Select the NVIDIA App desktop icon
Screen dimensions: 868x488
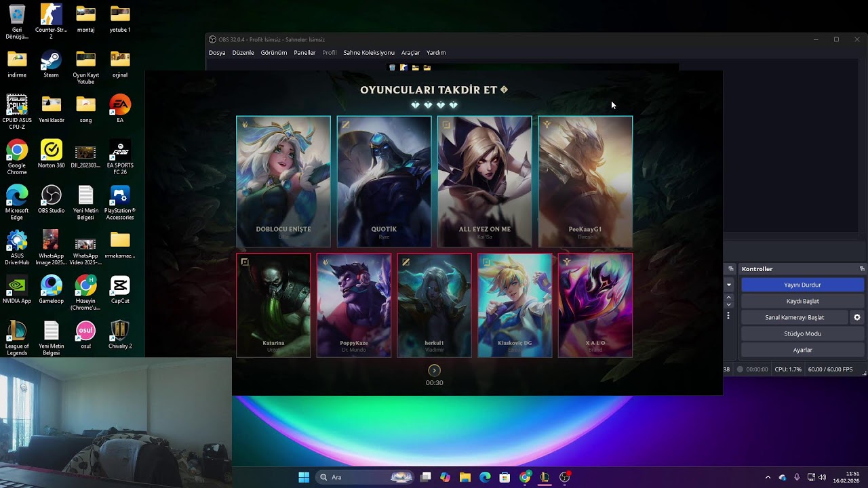pyautogui.click(x=17, y=290)
